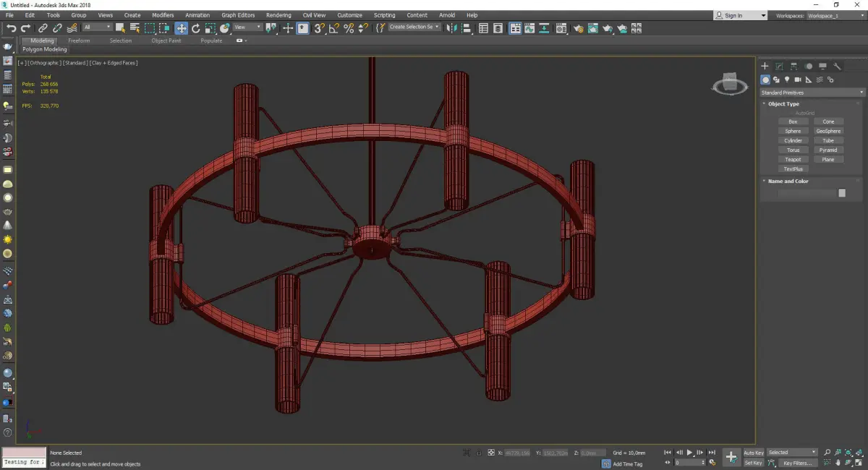Choose the Select Object tool
The height and width of the screenshot is (470, 868).
coord(120,28)
